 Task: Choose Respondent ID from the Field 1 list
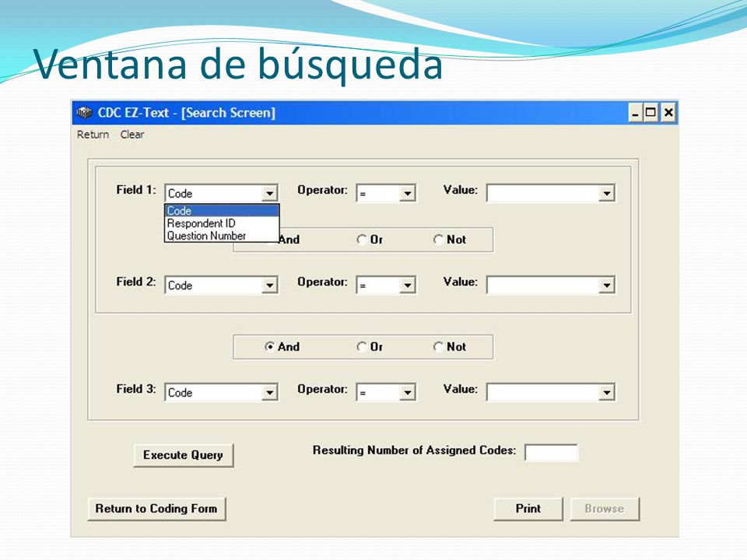coord(222,223)
